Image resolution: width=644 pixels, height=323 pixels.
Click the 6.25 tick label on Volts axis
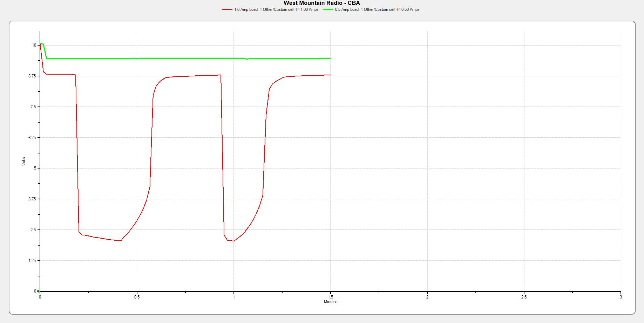pyautogui.click(x=32, y=138)
